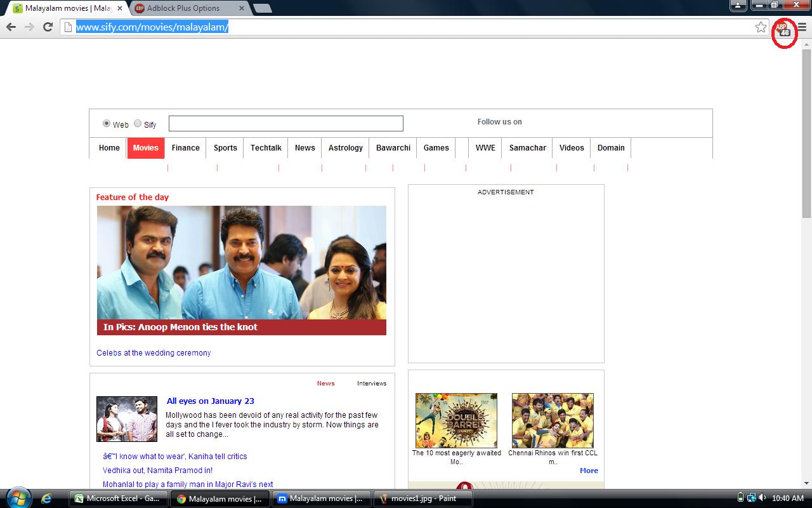Open 'All eyes on January 23' headline
Viewport: 812px width, 508px height.
click(x=211, y=401)
